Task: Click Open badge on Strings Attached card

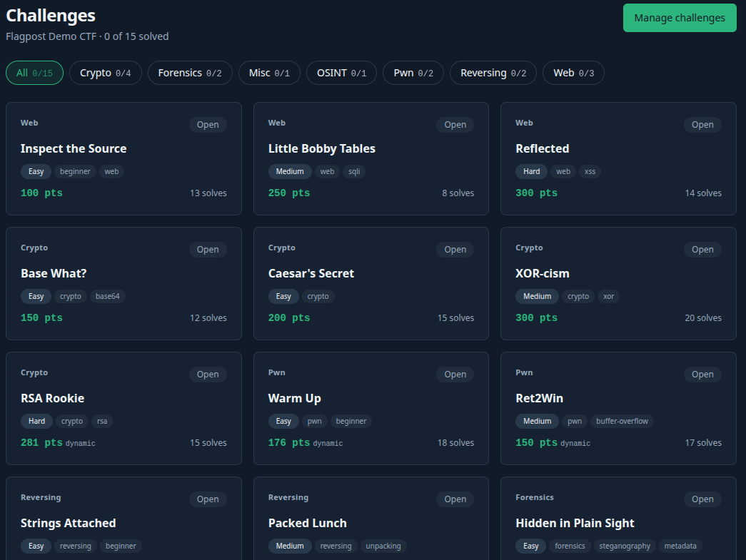Action: coord(208,499)
